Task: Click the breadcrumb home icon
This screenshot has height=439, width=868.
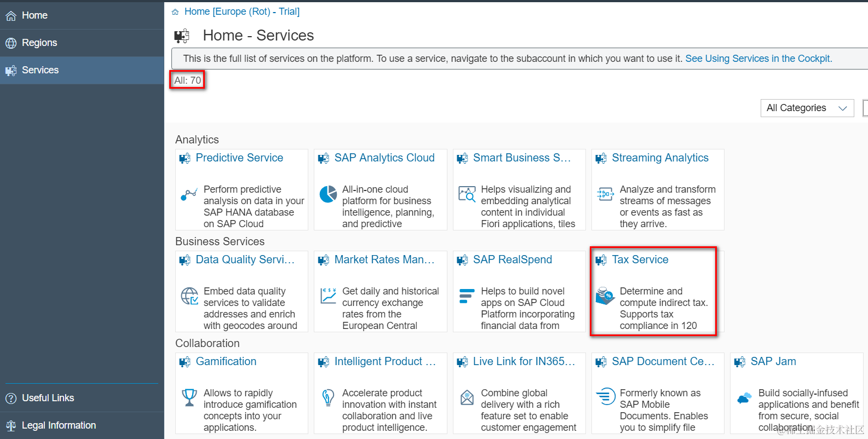Action: click(x=175, y=12)
